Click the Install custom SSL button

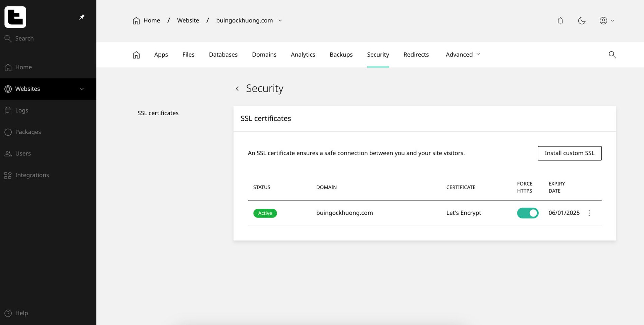569,153
